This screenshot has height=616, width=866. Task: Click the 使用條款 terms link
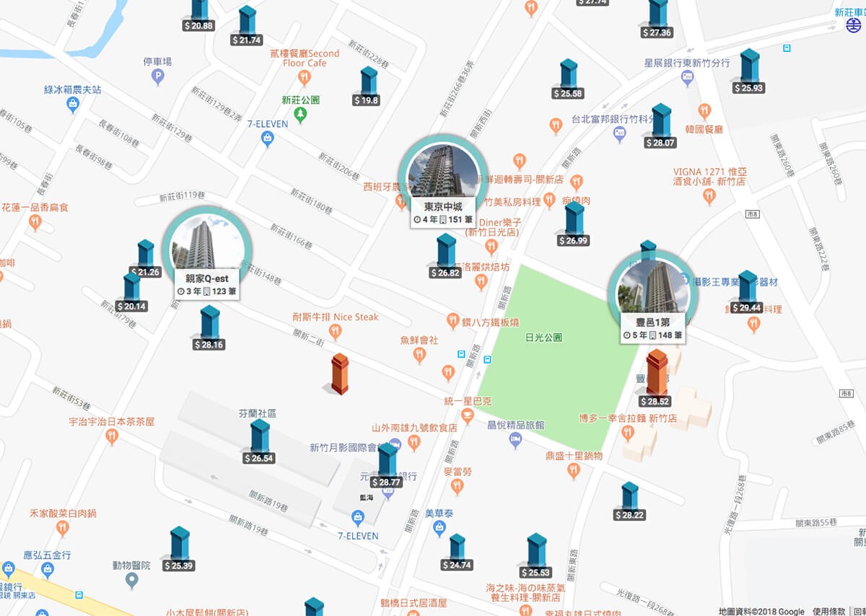(828, 611)
